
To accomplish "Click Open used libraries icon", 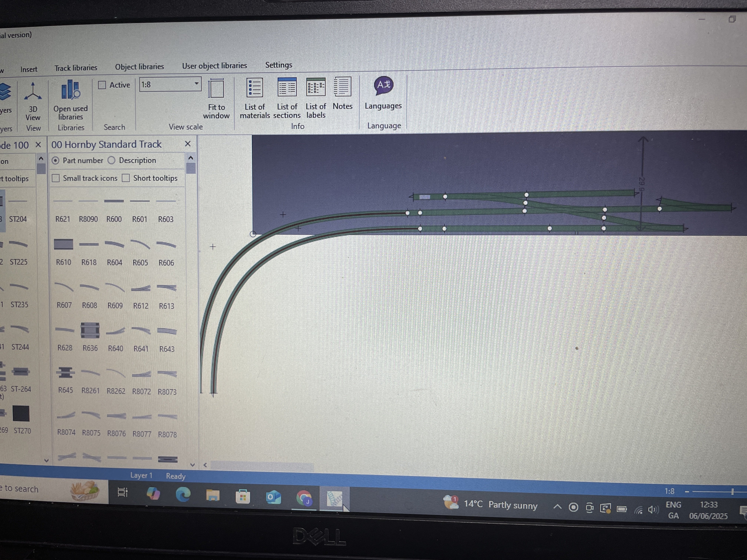I will tap(71, 89).
